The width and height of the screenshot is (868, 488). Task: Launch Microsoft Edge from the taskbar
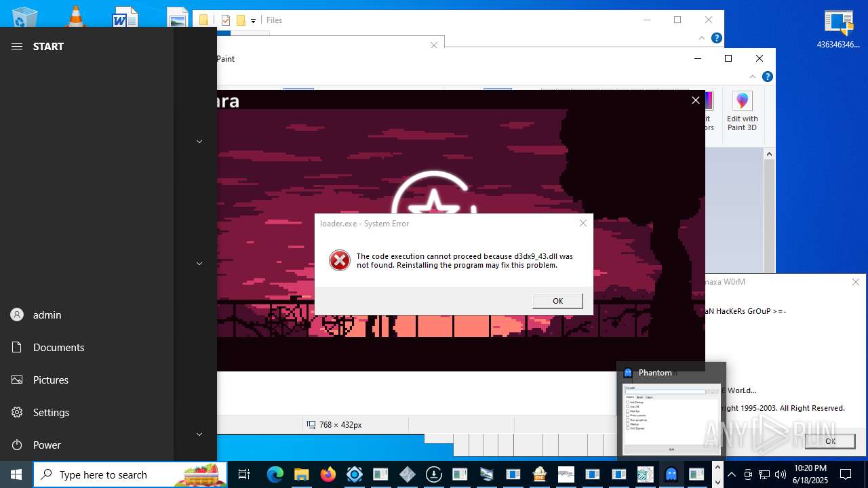(x=275, y=474)
